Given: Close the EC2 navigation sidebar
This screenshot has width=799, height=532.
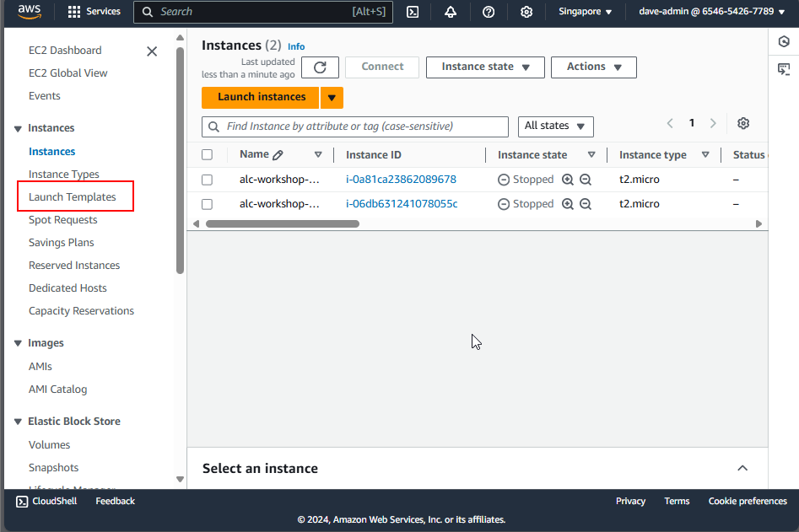Looking at the screenshot, I should 152,51.
